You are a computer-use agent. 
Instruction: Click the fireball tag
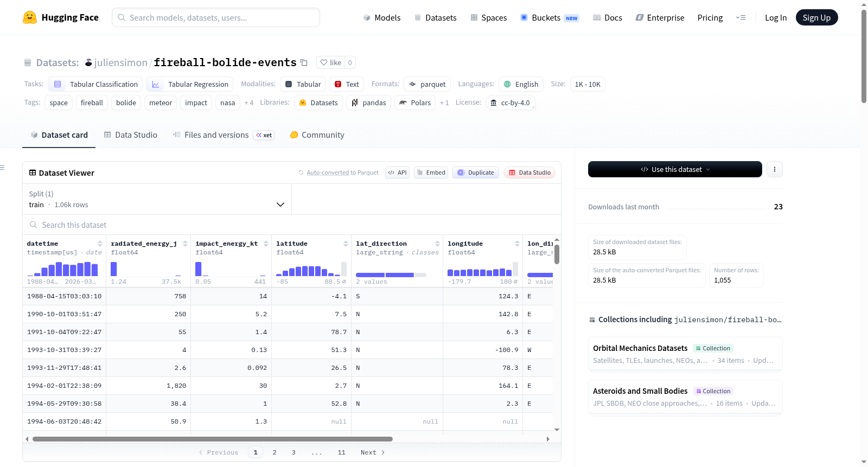click(92, 103)
